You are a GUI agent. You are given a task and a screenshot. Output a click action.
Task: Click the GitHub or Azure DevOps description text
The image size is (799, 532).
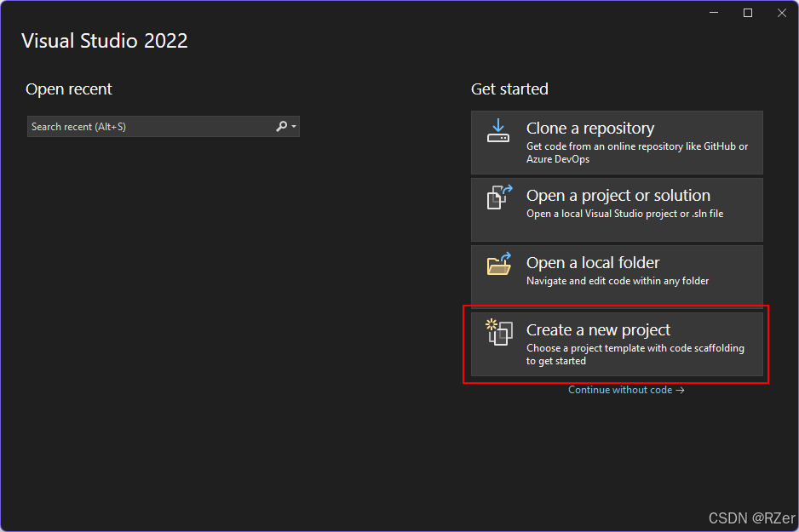point(637,152)
